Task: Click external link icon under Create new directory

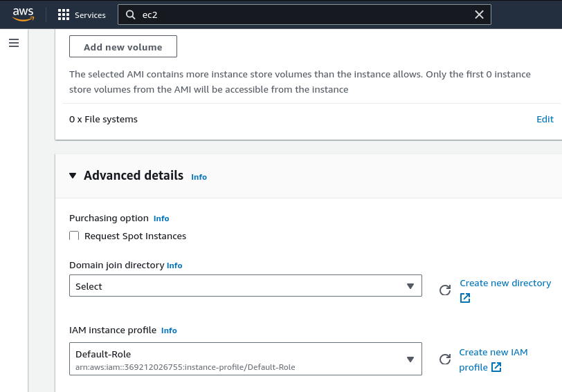Action: pyautogui.click(x=465, y=298)
